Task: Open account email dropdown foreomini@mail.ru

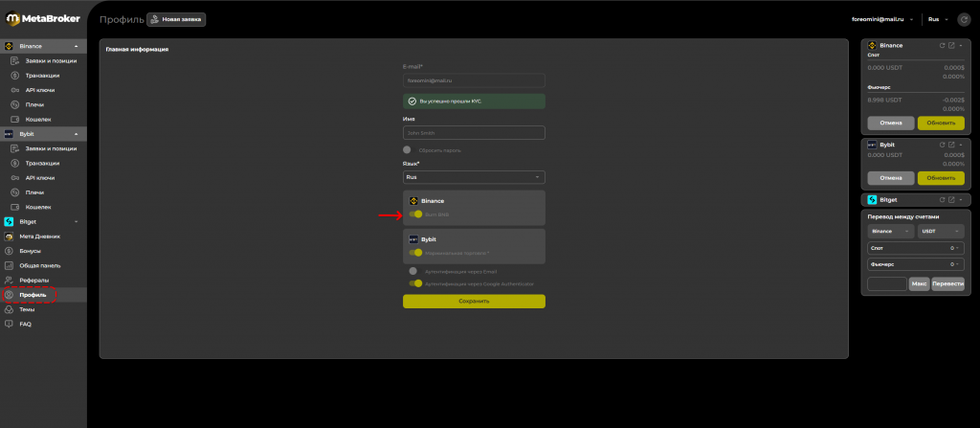Action: [x=882, y=19]
